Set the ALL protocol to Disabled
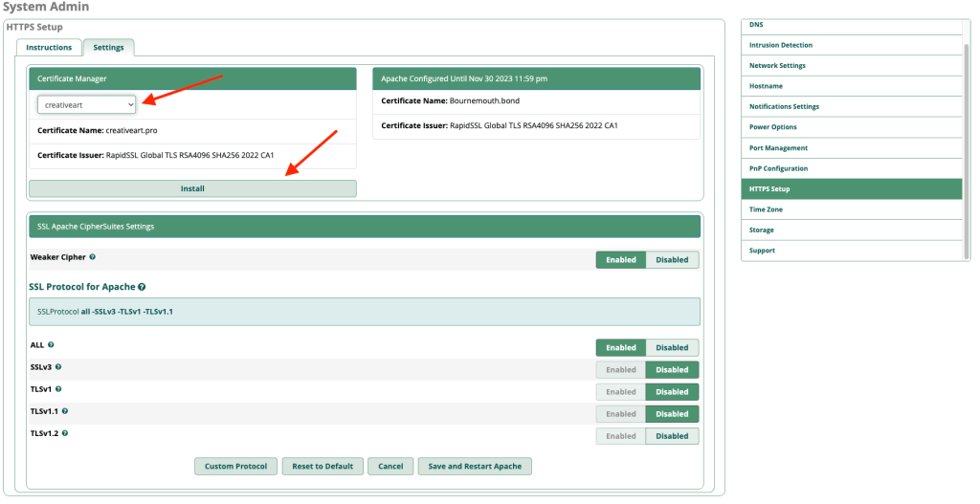 click(672, 348)
